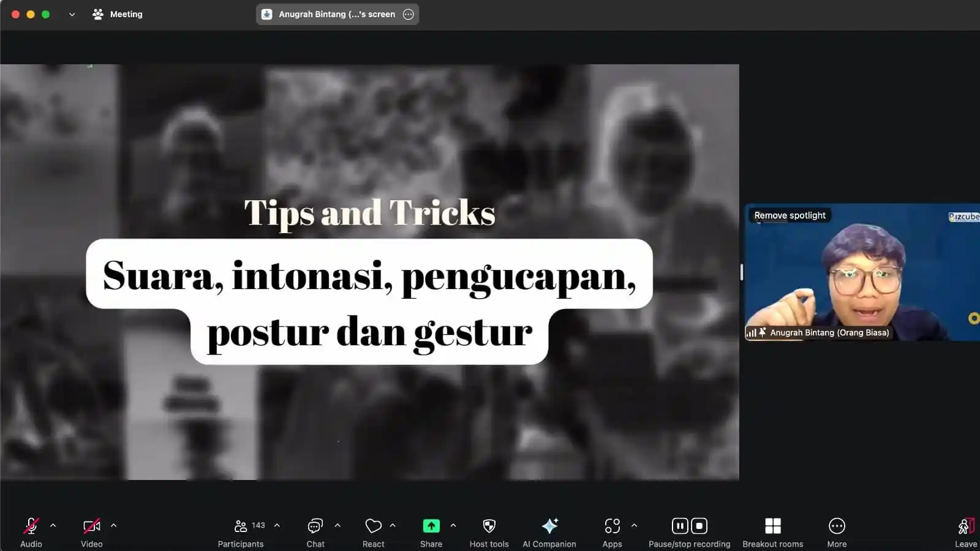Open Breakout rooms
The image size is (980, 551).
pos(773,531)
